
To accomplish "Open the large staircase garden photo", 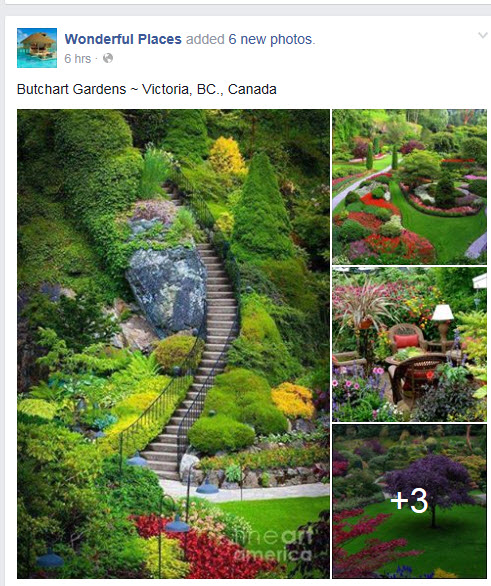I will point(173,343).
